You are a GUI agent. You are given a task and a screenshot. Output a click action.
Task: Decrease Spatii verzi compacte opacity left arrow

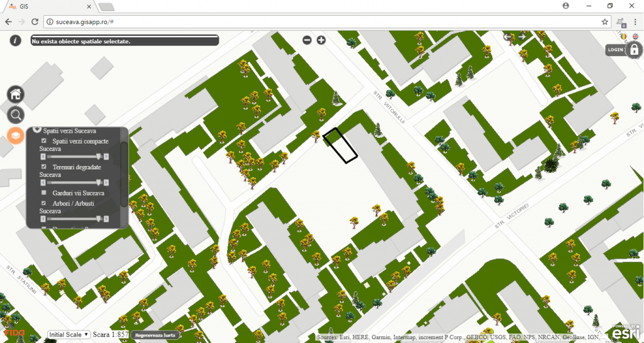pos(42,157)
